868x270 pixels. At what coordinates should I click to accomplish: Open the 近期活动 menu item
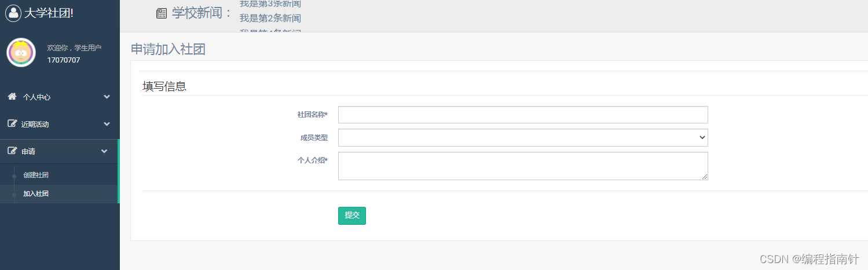point(60,124)
